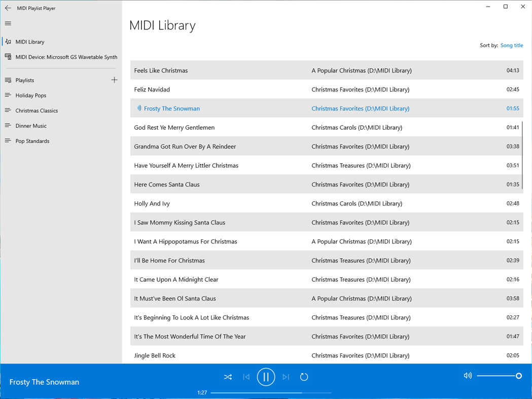Viewport: 532px width, 399px height.
Task: Collapse the navigation pane with hamburger button
Action: tap(8, 23)
